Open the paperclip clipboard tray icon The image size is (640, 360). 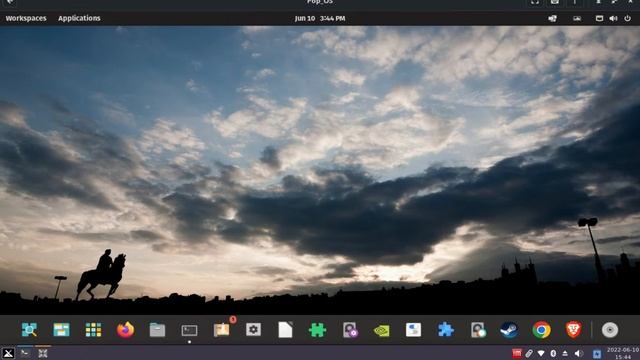click(x=529, y=353)
